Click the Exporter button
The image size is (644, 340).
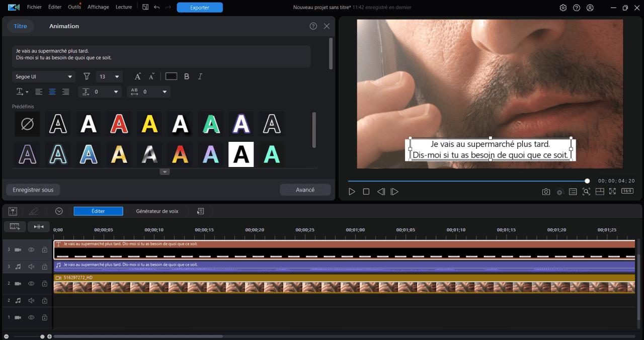tap(200, 7)
